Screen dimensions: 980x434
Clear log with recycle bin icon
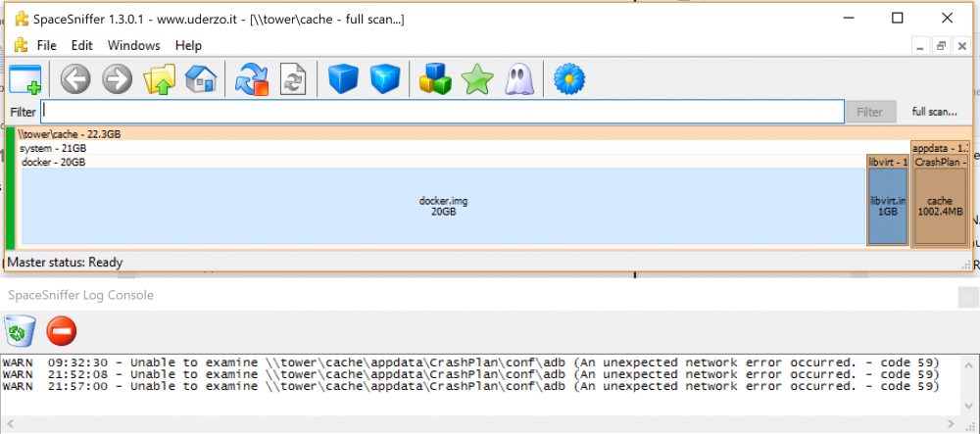[x=20, y=330]
